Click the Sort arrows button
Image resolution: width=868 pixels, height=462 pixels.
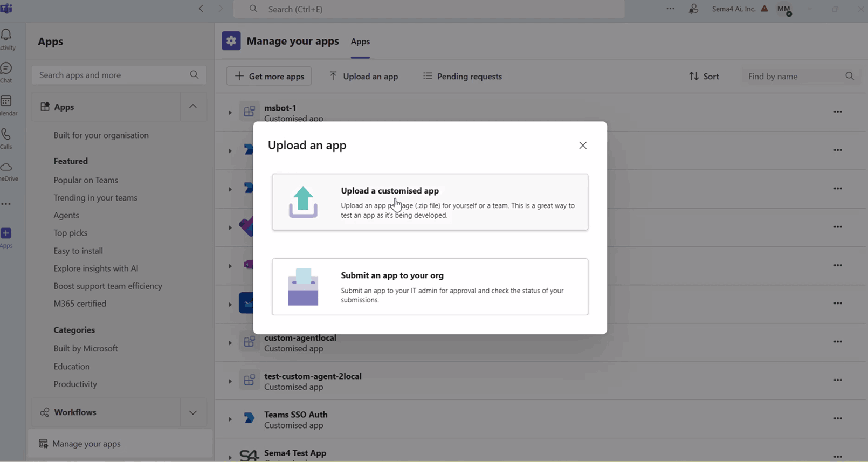coord(704,77)
